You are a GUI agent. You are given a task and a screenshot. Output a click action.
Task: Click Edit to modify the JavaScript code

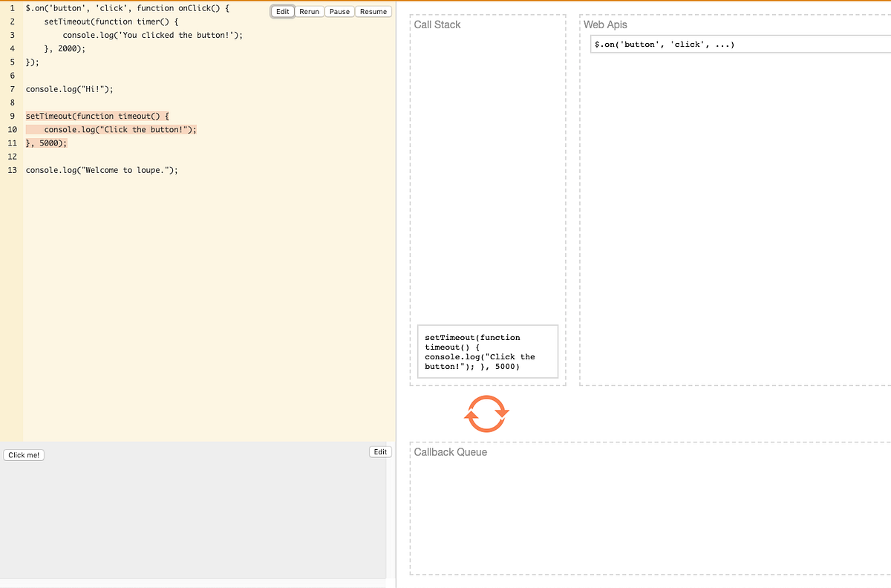click(282, 11)
